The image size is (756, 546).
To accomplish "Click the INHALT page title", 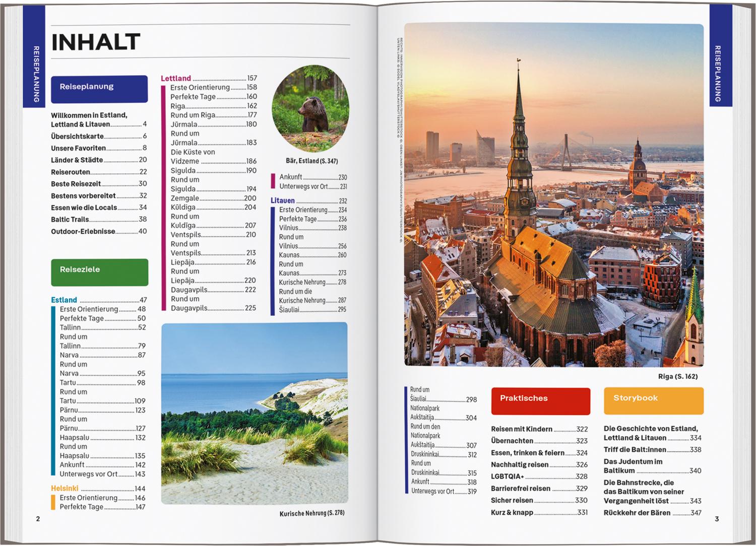I will coord(96,42).
